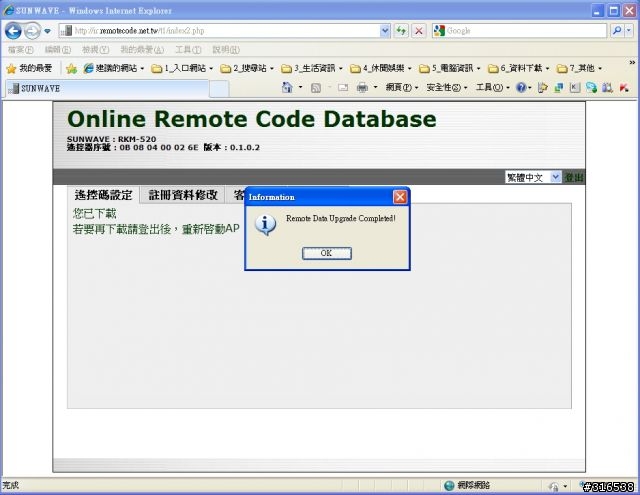This screenshot has width=640, height=495.
Task: Open the 4_休閒娛樂 favorites folder
Action: pos(381,68)
